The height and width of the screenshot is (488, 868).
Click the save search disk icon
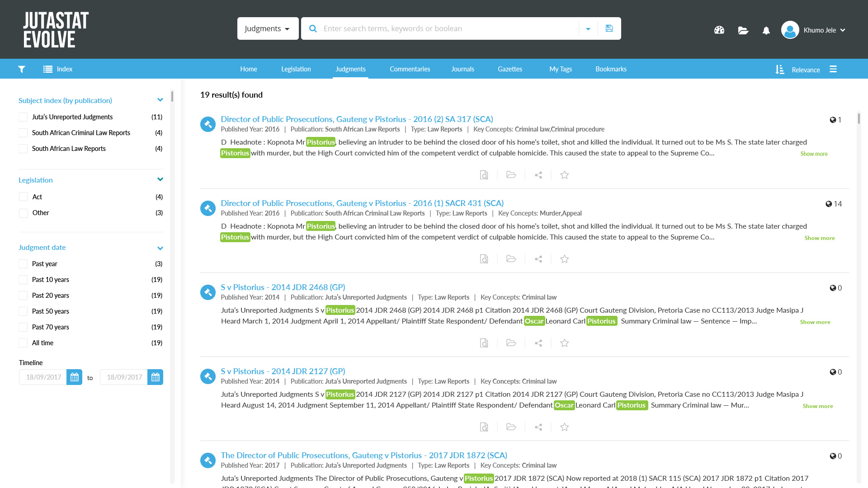pyautogui.click(x=609, y=28)
